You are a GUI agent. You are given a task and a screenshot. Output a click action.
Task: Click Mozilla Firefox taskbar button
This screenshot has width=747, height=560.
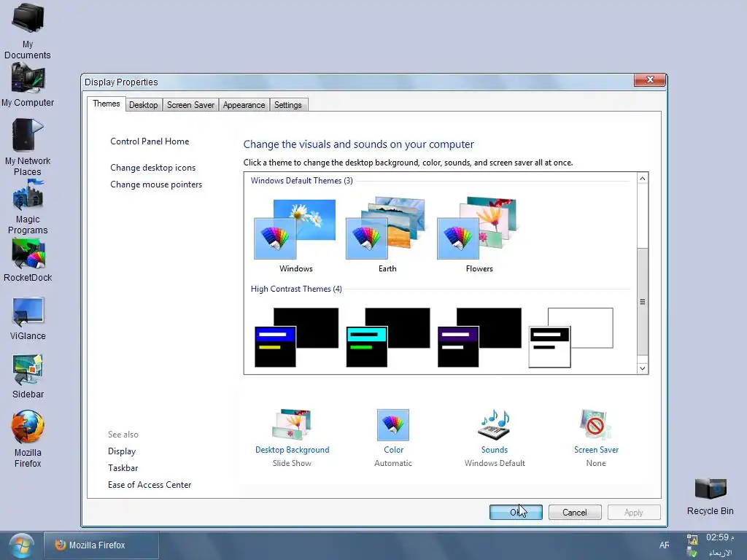click(x=101, y=545)
